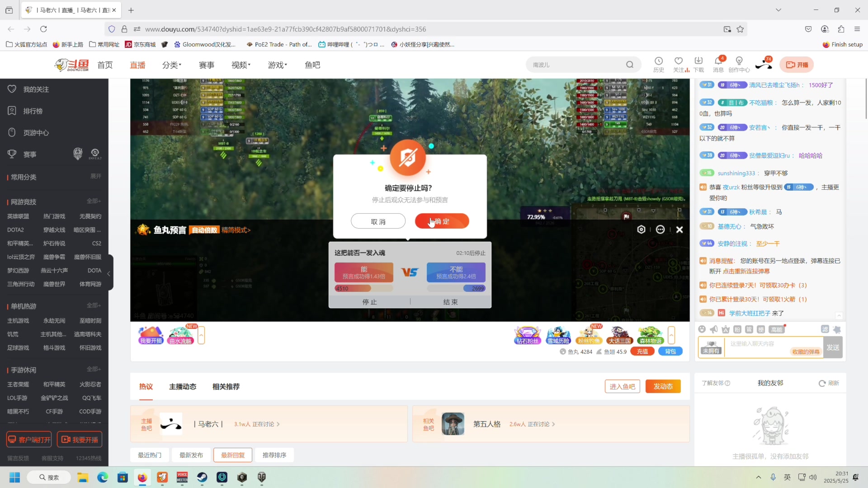
Task: Open 森林物语 activity icon
Action: click(651, 335)
